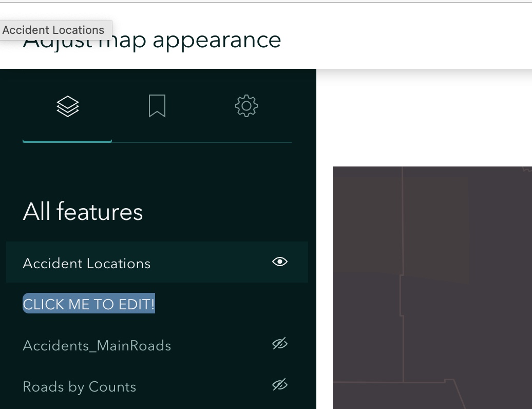This screenshot has width=532, height=409.
Task: Click the crossed-out eye beside Accidents_MainRoads
Action: (x=279, y=343)
